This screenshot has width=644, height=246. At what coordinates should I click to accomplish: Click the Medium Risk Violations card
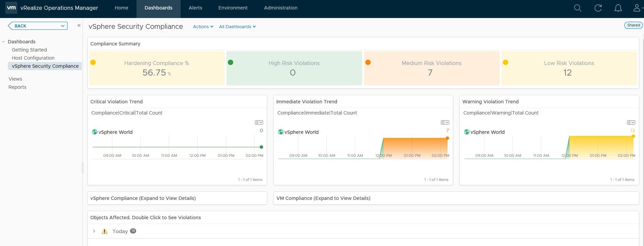[432, 68]
